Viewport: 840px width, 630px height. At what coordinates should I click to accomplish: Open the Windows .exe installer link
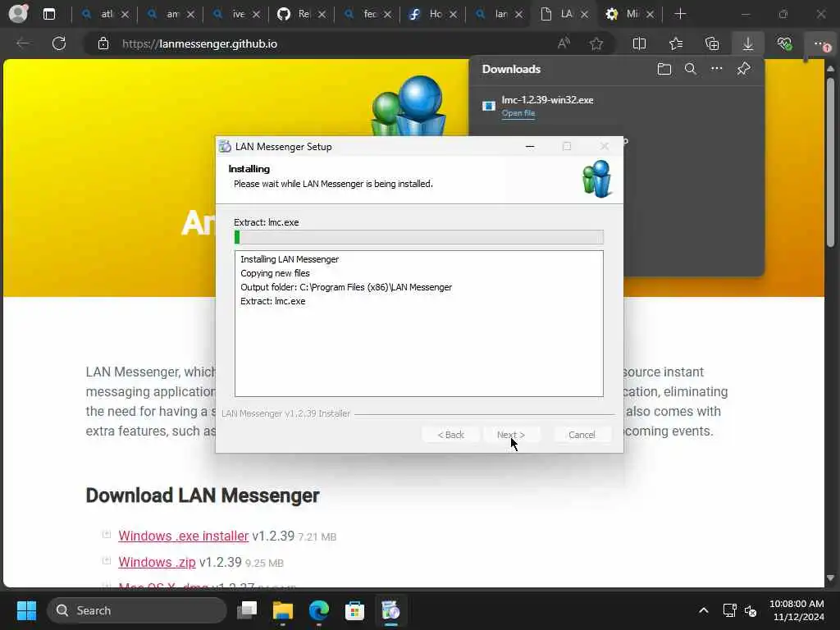[183, 536]
